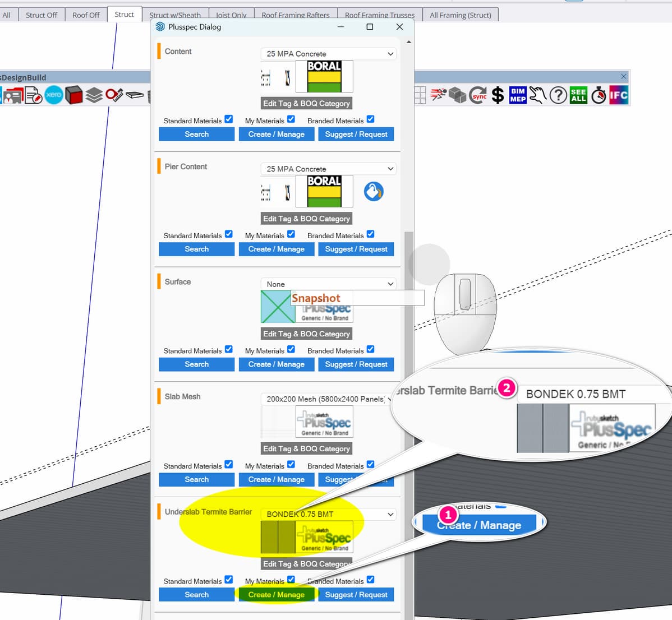
Task: Open the contact card tool icon
Action: click(x=13, y=95)
